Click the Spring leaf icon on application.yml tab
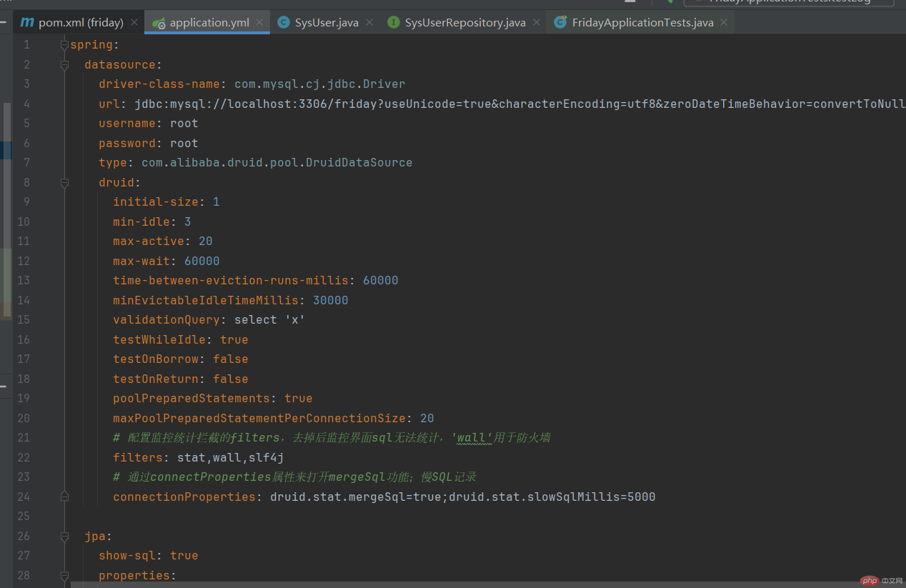Screen dimensions: 906x588 (159, 23)
